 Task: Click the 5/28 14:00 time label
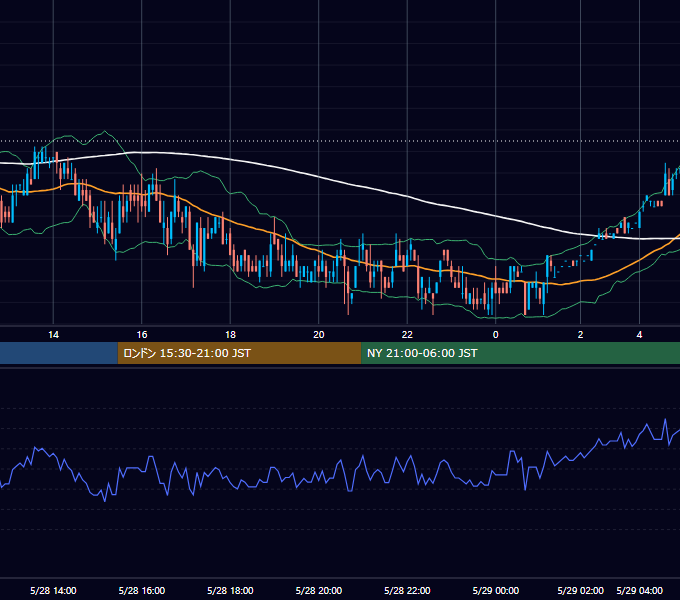(53, 590)
